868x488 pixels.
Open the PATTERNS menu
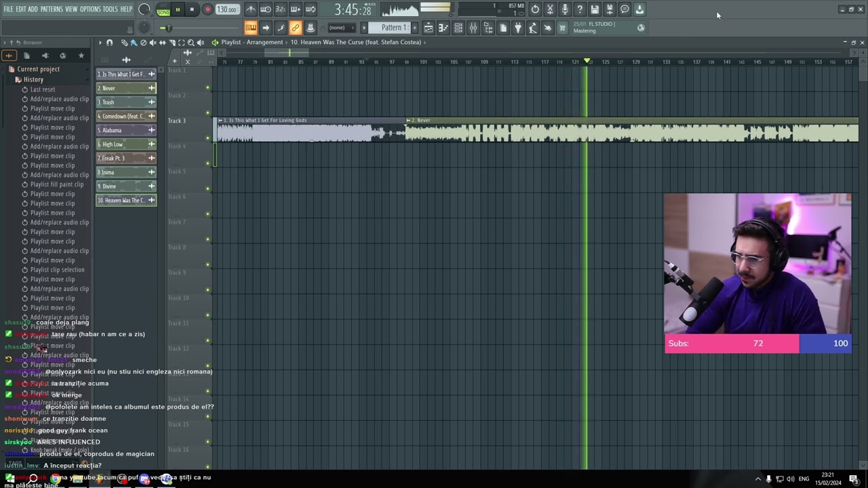(x=52, y=9)
